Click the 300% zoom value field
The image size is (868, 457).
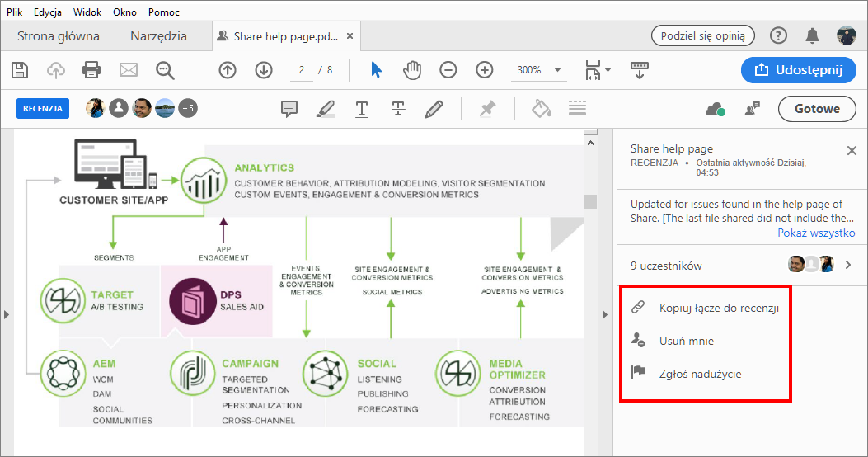[x=529, y=70]
